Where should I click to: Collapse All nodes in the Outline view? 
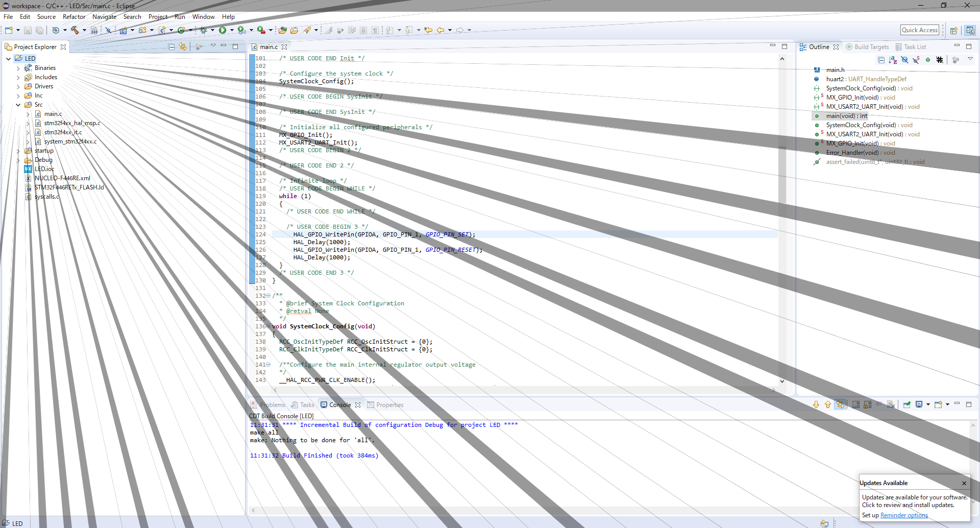881,60
